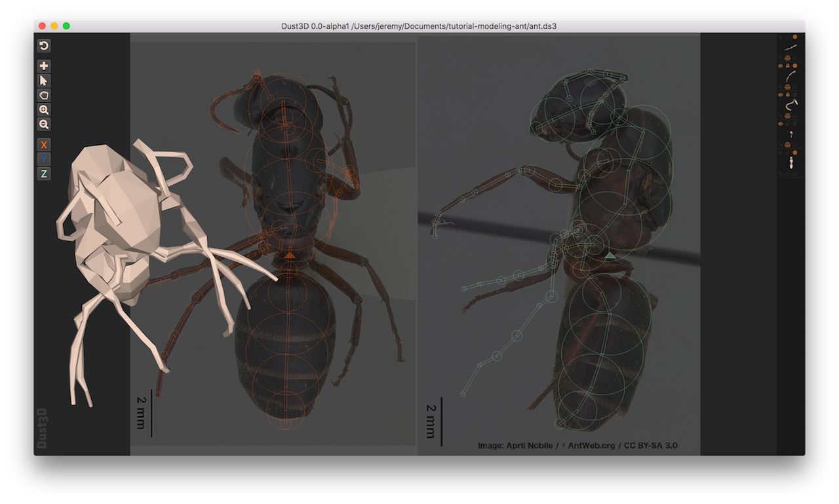This screenshot has width=839, height=504.
Task: Enable Z-axis mirroring
Action: [43, 174]
